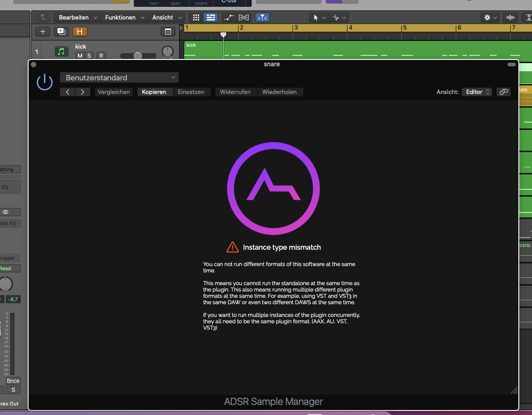Record-enable the kick track

pyautogui.click(x=101, y=56)
